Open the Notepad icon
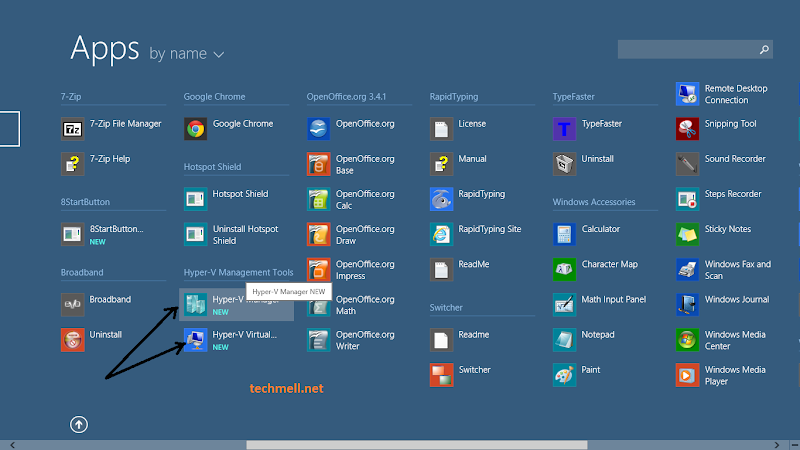 564,340
